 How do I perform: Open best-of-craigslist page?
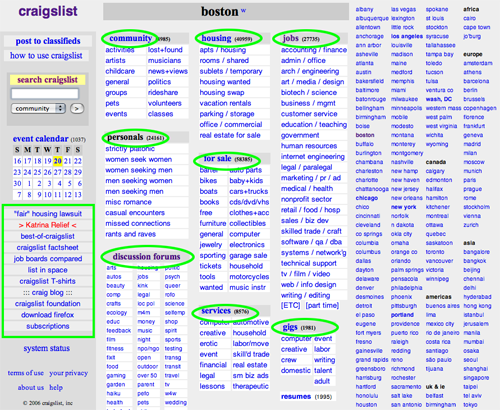[x=48, y=236]
